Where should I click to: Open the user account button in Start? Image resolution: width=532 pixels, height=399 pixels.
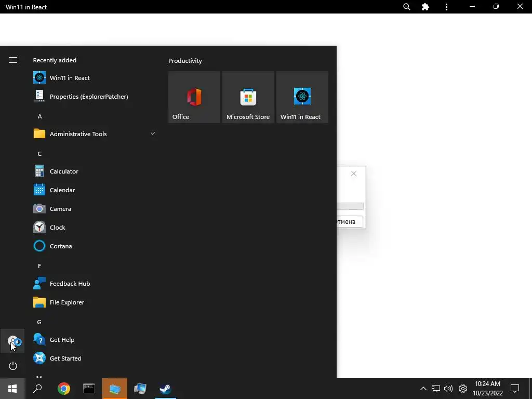pos(12,341)
